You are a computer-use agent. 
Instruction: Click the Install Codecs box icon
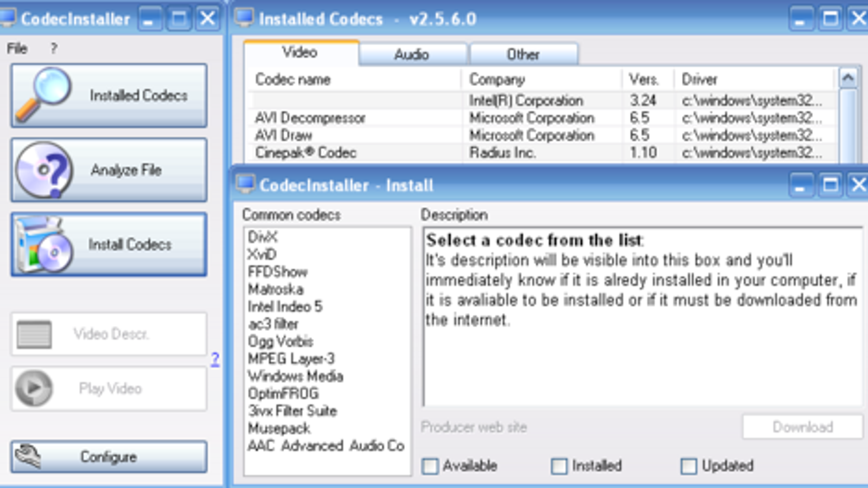43,244
